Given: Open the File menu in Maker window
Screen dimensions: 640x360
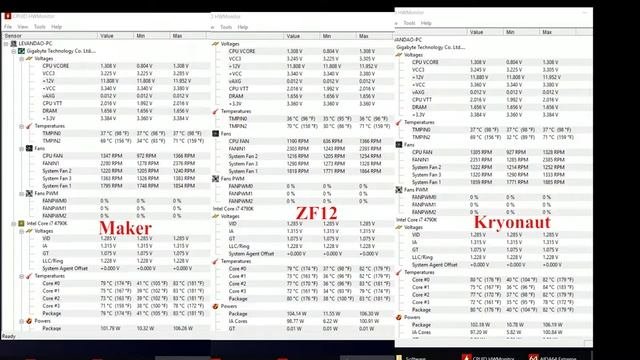Looking at the screenshot, I should click(x=8, y=27).
